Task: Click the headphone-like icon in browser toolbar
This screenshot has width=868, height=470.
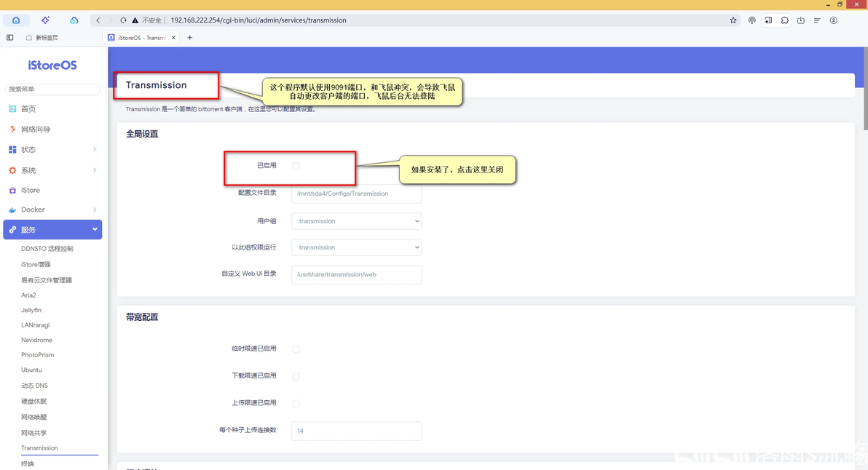Action: [751, 20]
